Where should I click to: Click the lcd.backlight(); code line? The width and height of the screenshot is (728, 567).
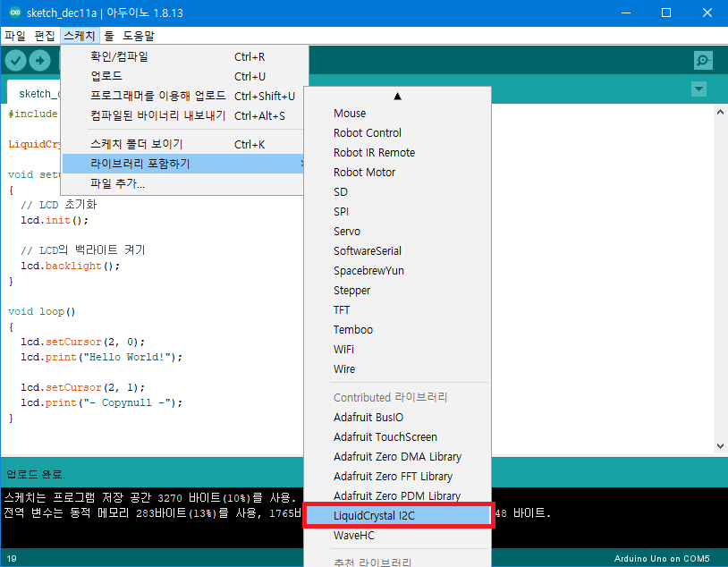[70, 267]
